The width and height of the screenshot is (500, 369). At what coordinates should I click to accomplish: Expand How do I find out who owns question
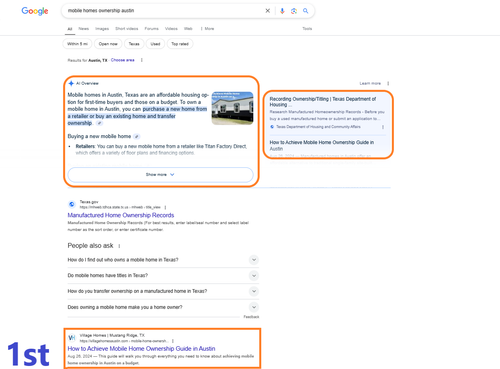click(163, 260)
